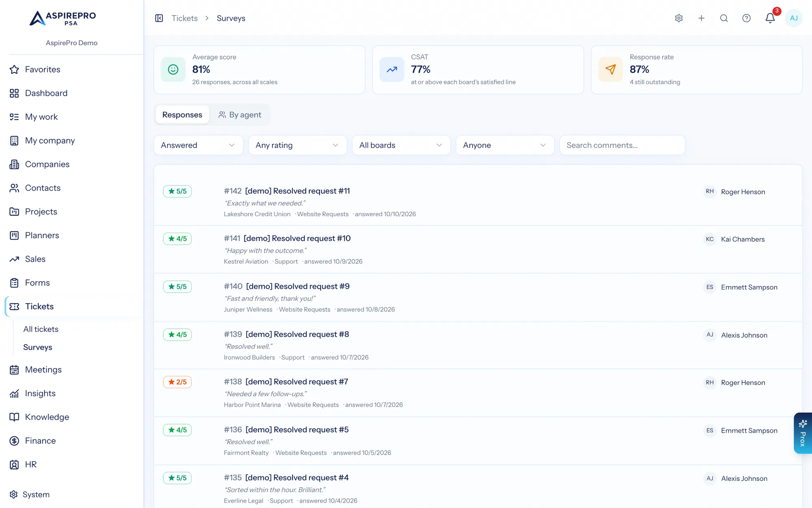Click Lakeshore Credit Union company text

257,214
